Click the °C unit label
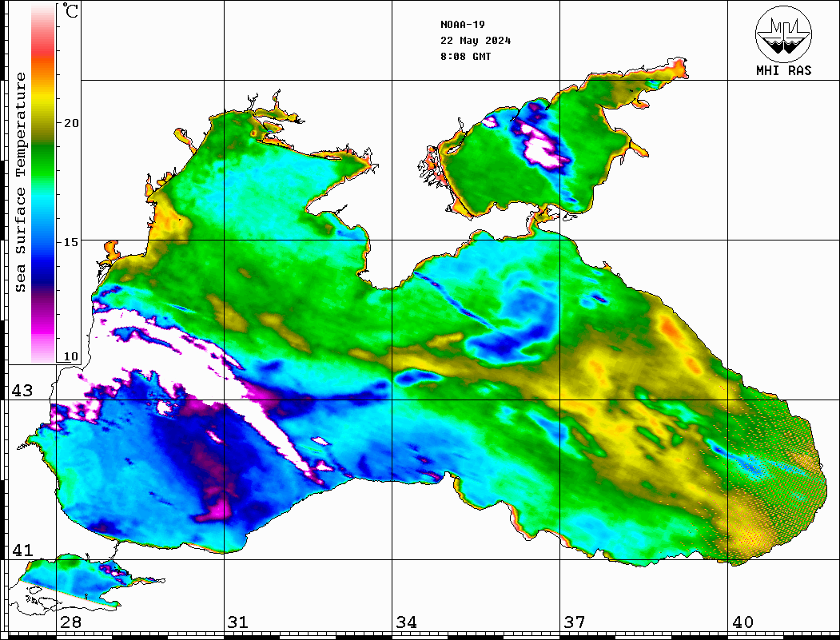The width and height of the screenshot is (840, 640). tap(70, 10)
